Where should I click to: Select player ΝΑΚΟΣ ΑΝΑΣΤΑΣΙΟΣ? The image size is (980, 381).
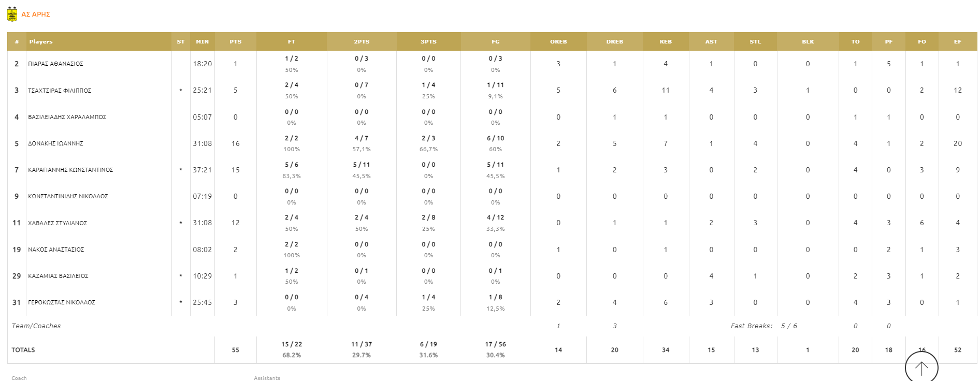click(56, 250)
